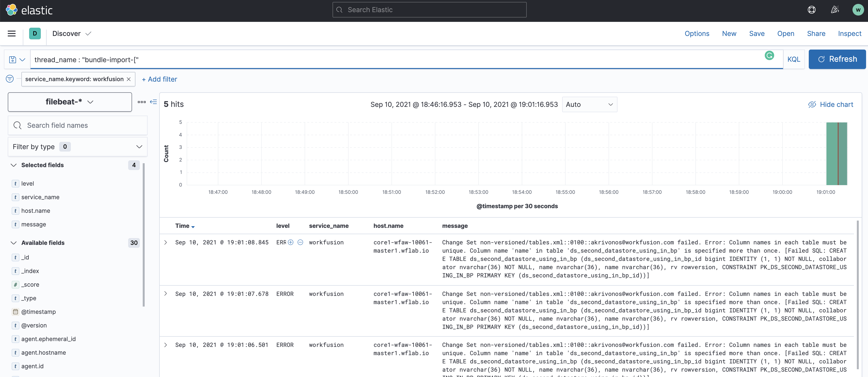This screenshot has width=868, height=377.
Task: Expand the Filter by type dropdown
Action: [x=77, y=147]
